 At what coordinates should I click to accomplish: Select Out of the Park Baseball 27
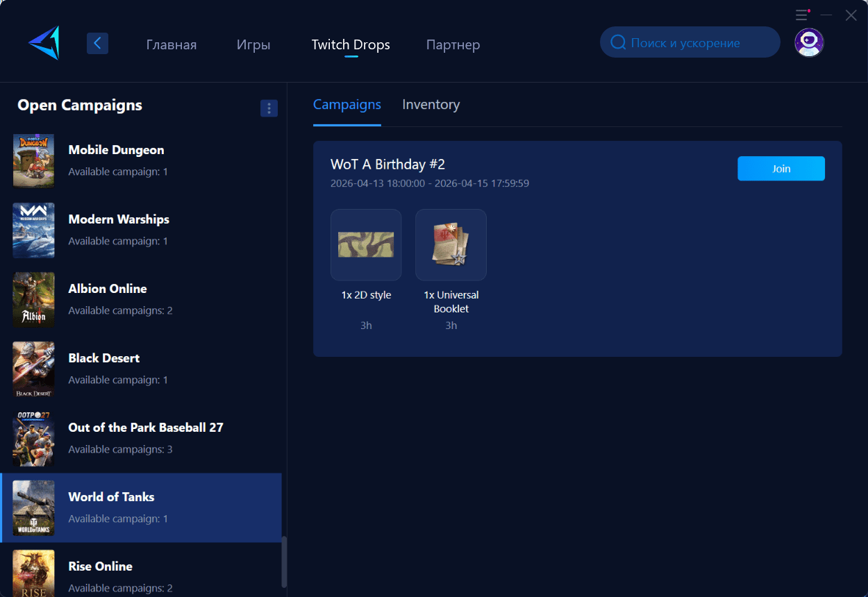tap(141, 438)
